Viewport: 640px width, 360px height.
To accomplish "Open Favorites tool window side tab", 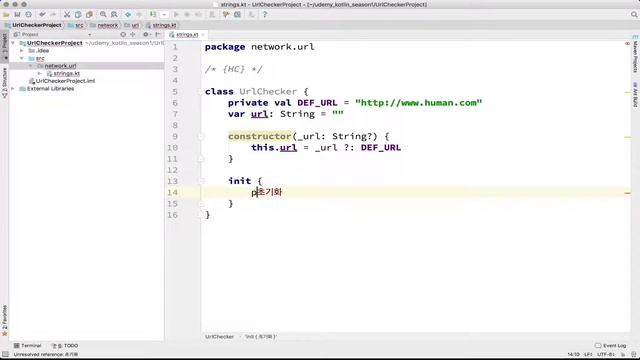I will (x=4, y=321).
